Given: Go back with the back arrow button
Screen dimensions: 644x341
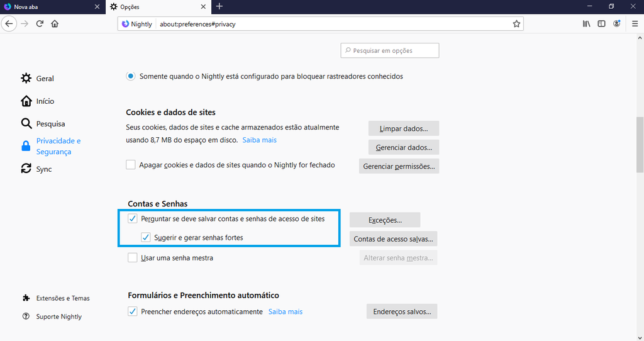Looking at the screenshot, I should (x=9, y=24).
